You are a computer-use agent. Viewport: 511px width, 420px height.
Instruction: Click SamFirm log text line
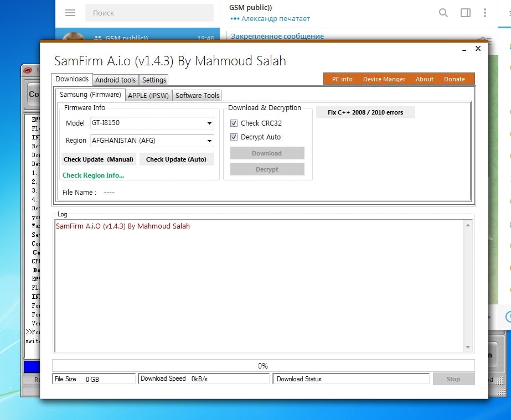[x=122, y=226]
